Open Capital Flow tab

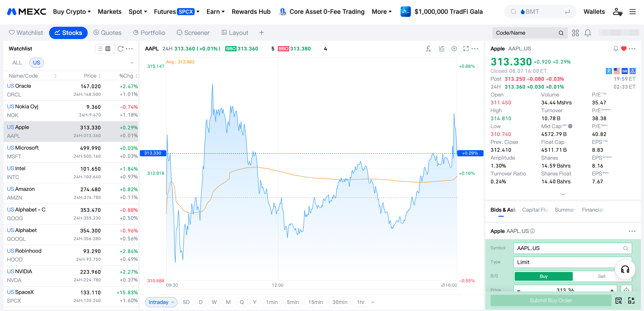(x=535, y=210)
